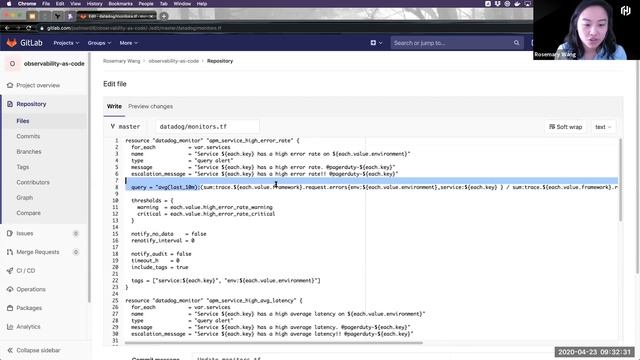This screenshot has width=640, height=360.
Task: Switch to the Preview changes tab
Action: tap(150, 106)
